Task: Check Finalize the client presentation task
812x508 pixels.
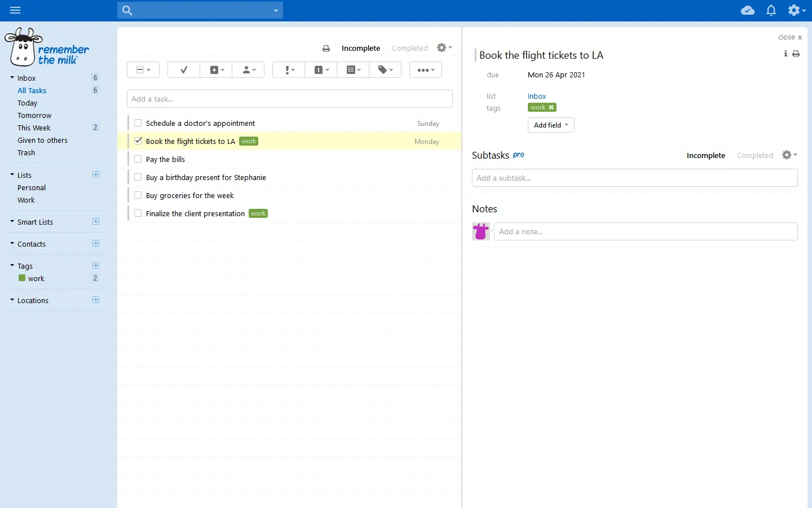Action: pyautogui.click(x=138, y=213)
